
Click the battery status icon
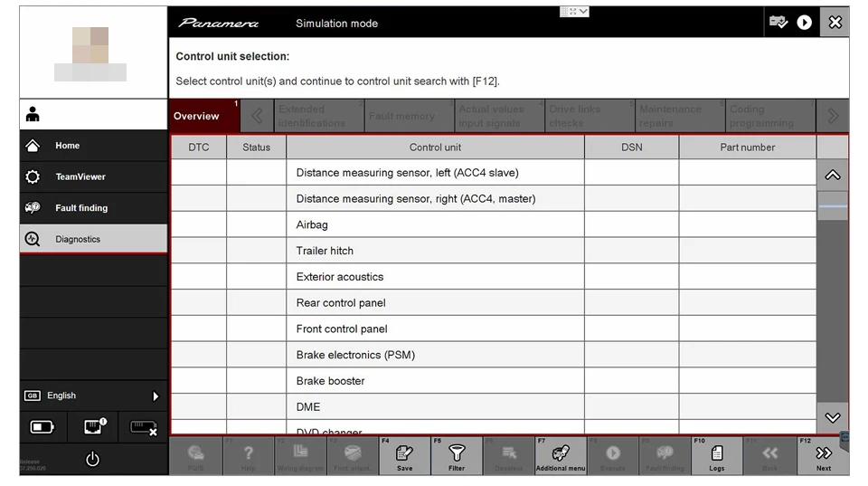42,426
